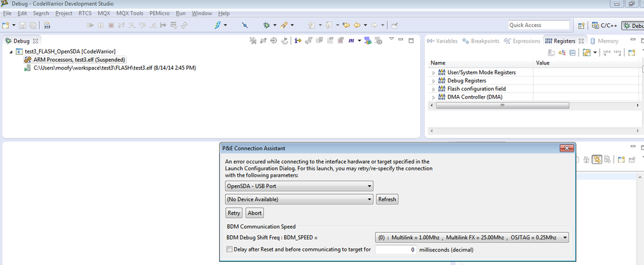Click the Save toolbar icon
The image size is (644, 265).
click(x=22, y=25)
